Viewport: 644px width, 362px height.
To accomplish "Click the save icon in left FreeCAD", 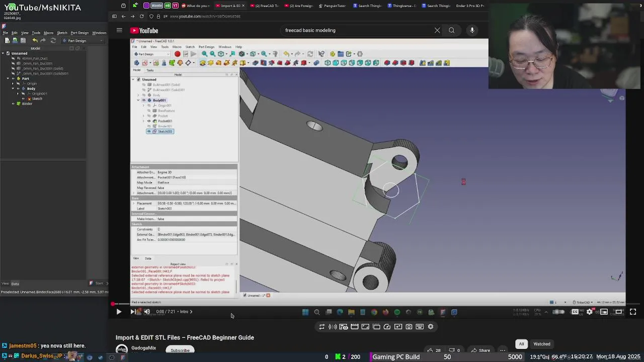I will (23, 41).
